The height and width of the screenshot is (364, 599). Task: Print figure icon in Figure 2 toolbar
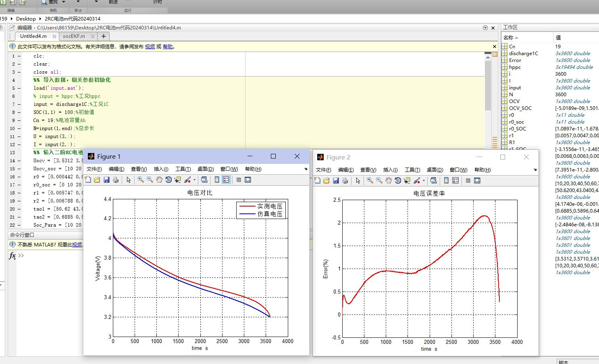[345, 180]
